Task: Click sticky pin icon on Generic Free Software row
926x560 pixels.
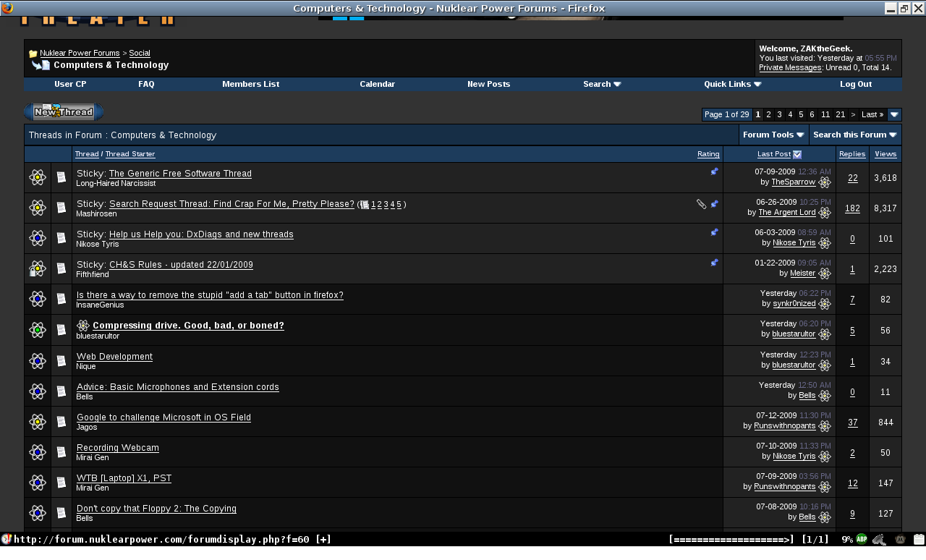Action: tap(715, 171)
